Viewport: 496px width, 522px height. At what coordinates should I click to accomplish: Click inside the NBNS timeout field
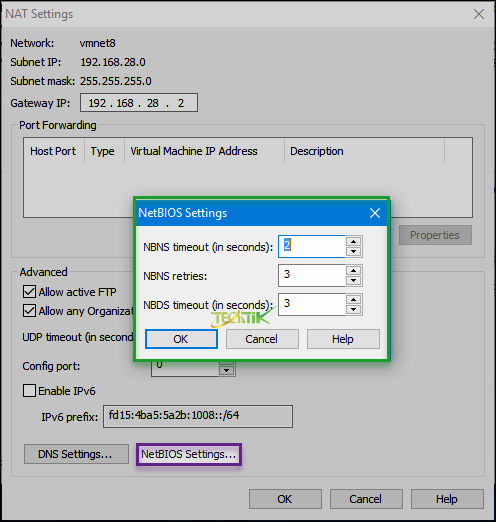pyautogui.click(x=312, y=246)
